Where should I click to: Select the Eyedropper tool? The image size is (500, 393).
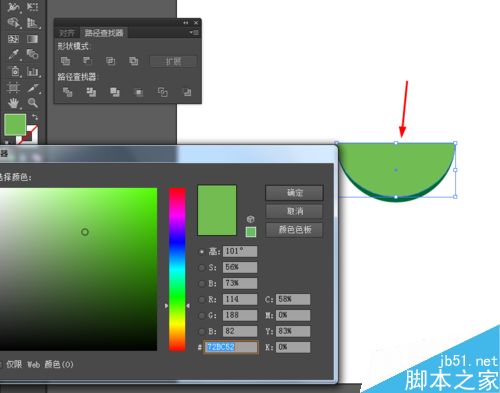pyautogui.click(x=14, y=54)
